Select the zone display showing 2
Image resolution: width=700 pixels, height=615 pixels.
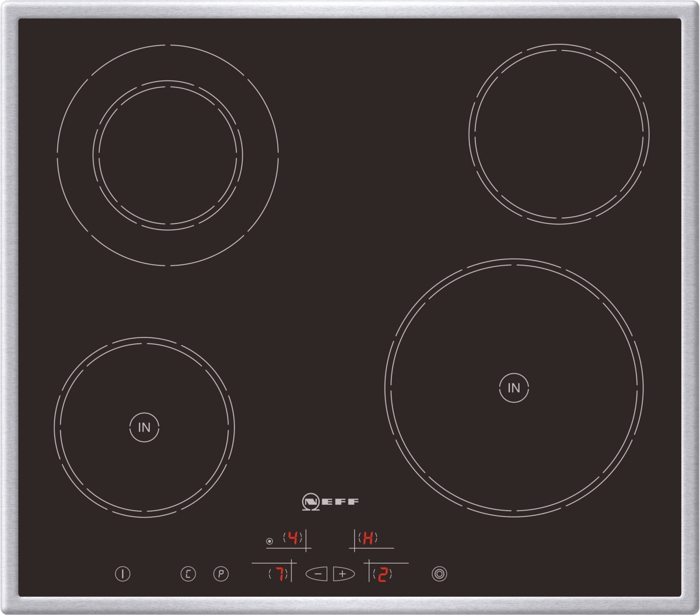[x=383, y=574]
